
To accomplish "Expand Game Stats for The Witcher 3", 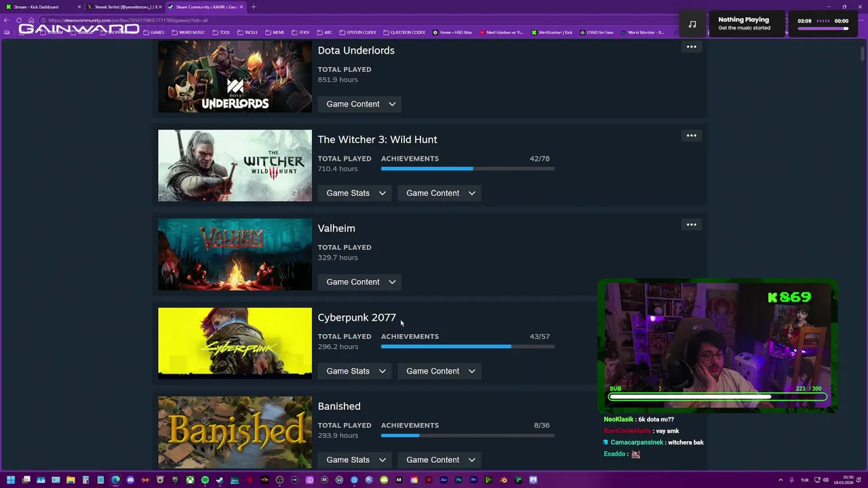I will coord(355,193).
